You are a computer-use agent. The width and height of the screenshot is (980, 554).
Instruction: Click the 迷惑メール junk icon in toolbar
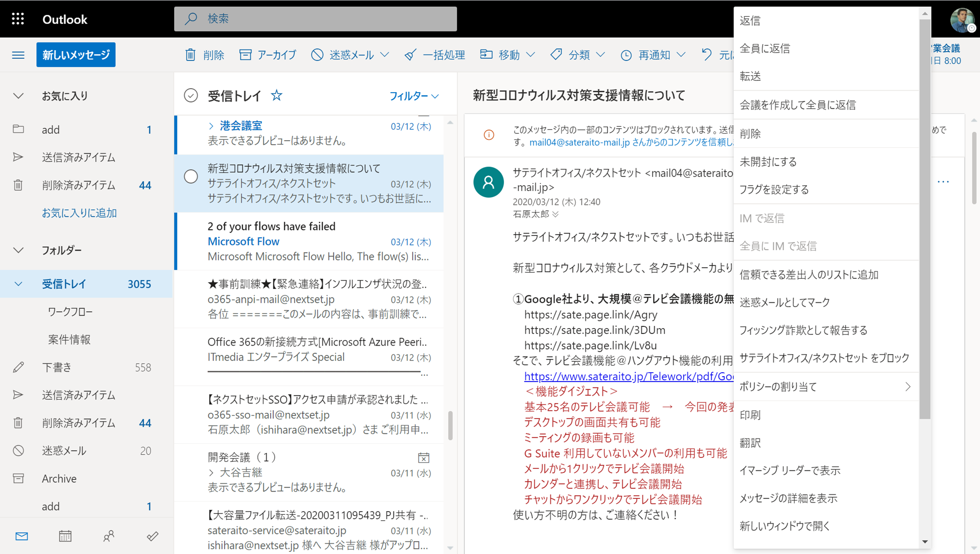pyautogui.click(x=317, y=54)
